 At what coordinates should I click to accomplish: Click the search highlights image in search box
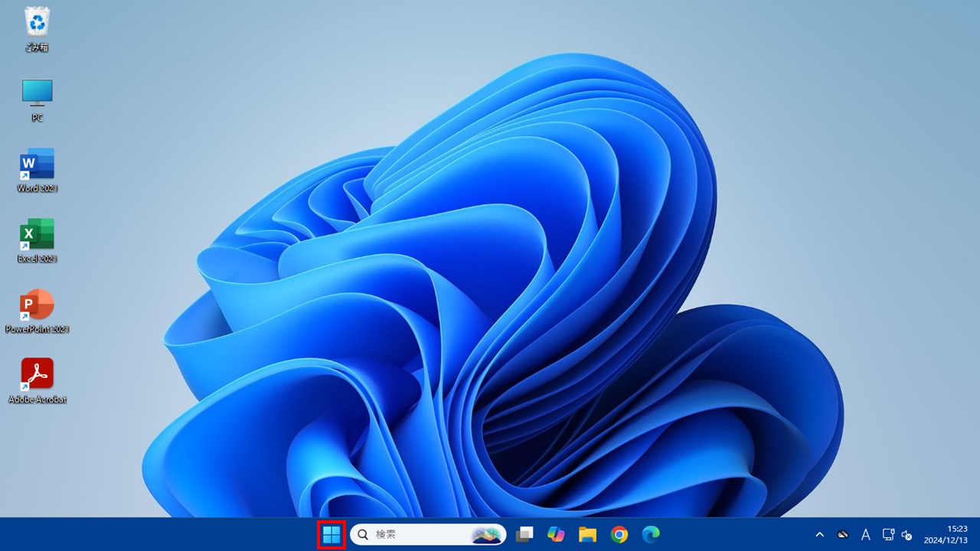point(487,534)
